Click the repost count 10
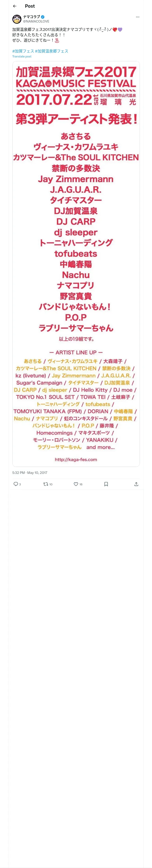 [51, 484]
